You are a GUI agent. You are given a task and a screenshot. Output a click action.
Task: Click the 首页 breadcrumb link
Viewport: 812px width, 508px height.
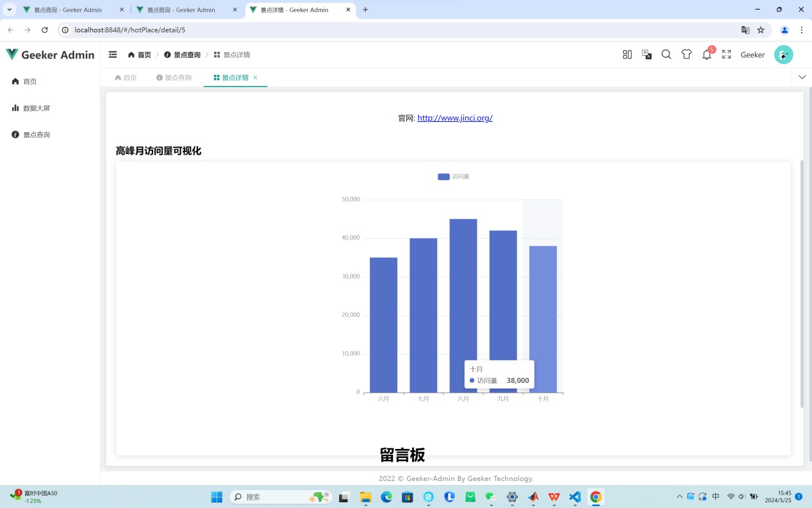click(140, 55)
